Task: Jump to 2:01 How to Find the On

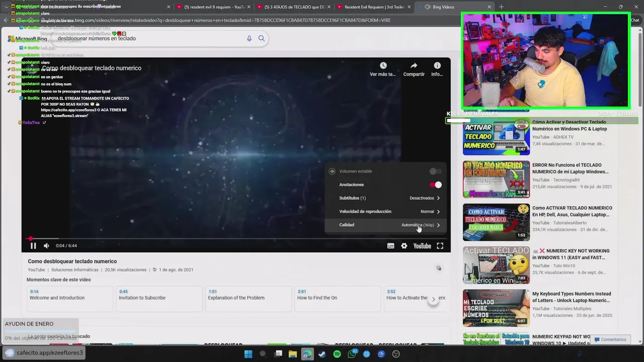Action: [x=337, y=299]
